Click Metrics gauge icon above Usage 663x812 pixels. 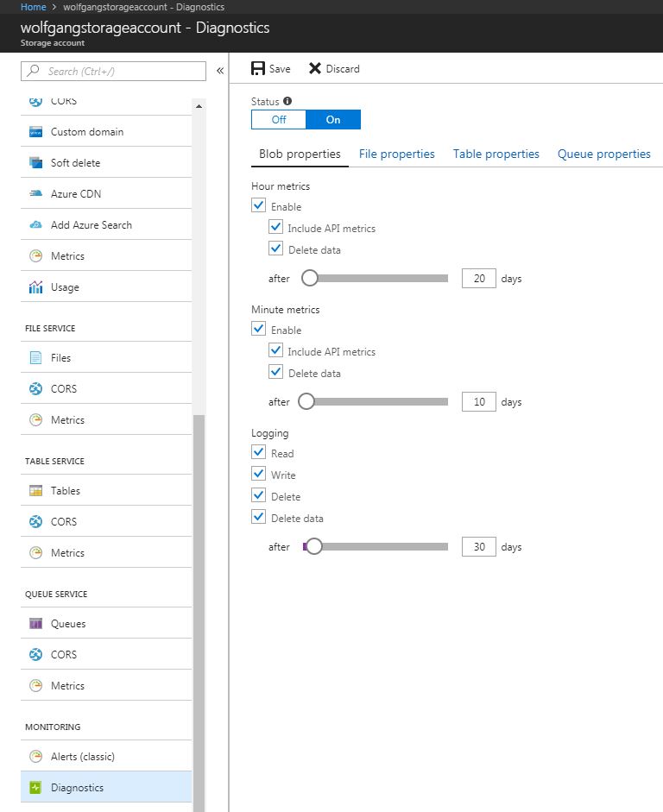click(x=35, y=255)
